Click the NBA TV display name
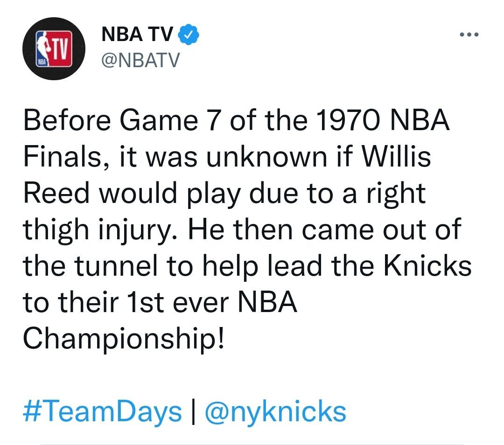504x445 pixels. point(137,34)
